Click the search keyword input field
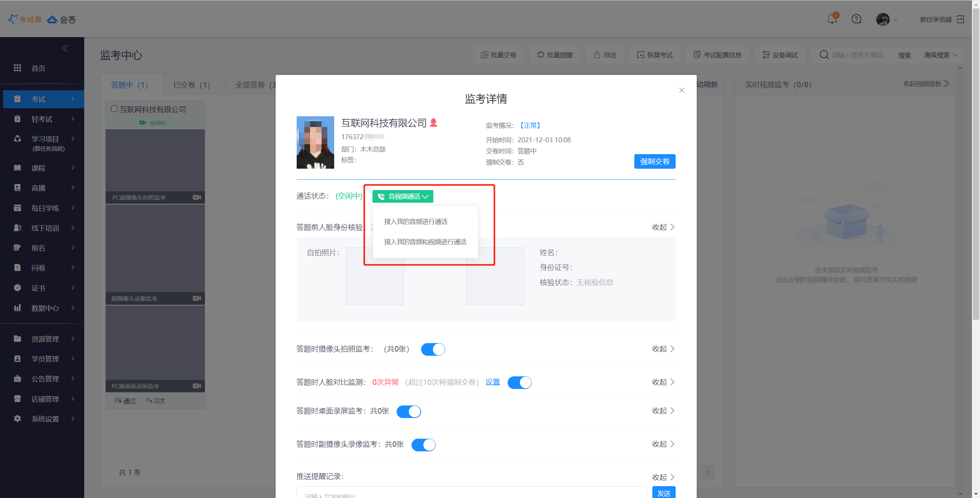Screen dimensions: 980x498 pyautogui.click(x=857, y=55)
